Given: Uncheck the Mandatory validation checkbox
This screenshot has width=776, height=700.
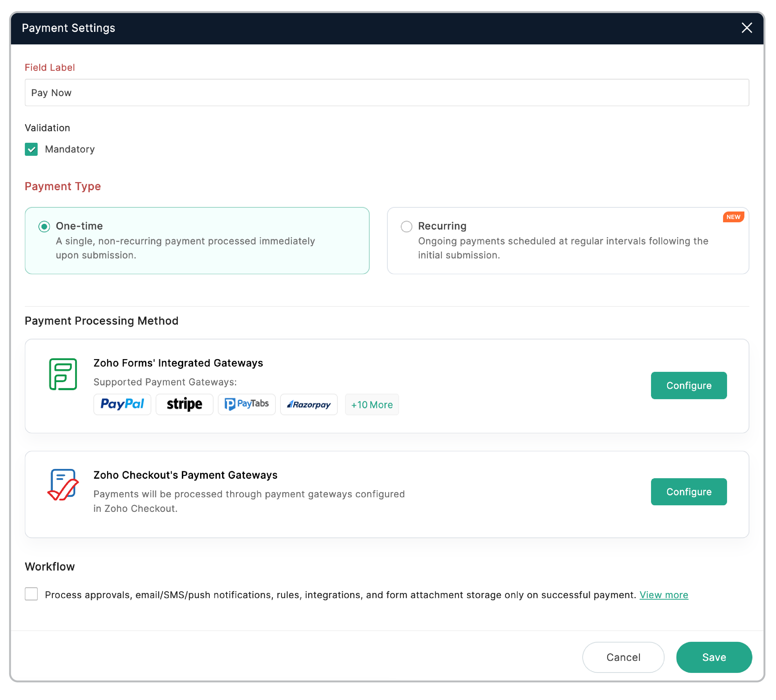Looking at the screenshot, I should [x=31, y=149].
